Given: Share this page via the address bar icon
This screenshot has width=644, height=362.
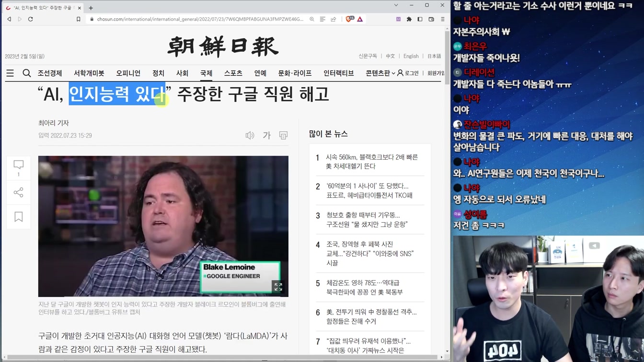Looking at the screenshot, I should tap(333, 19).
